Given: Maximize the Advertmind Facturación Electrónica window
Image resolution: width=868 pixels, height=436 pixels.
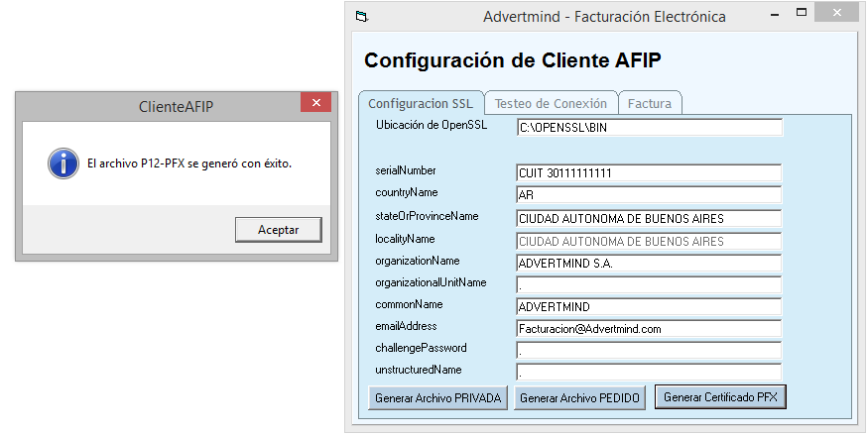Looking at the screenshot, I should pyautogui.click(x=801, y=13).
